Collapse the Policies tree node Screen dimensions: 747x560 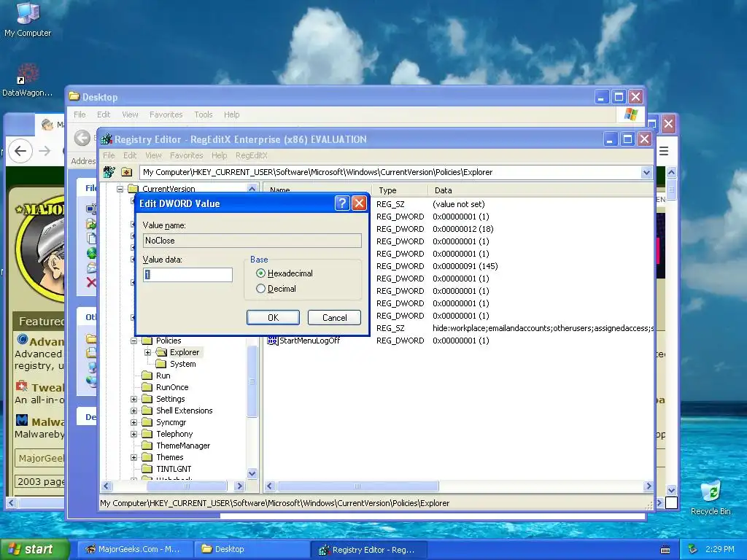click(x=134, y=341)
